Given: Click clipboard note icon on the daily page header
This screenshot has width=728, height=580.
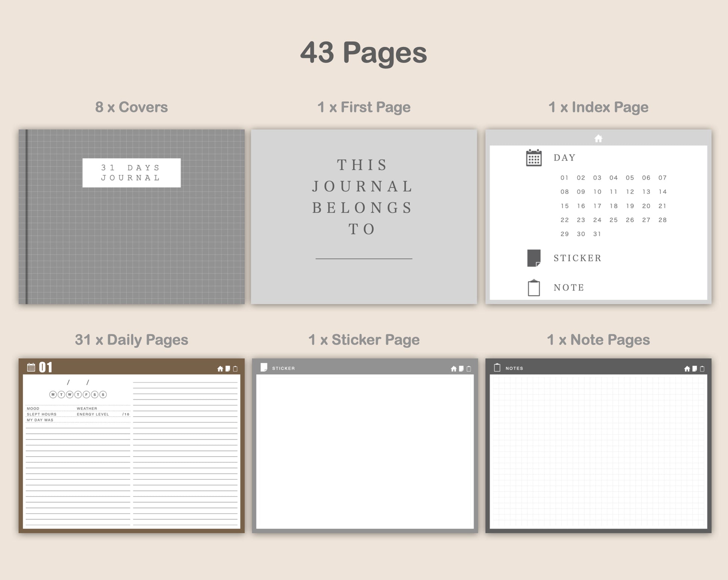Looking at the screenshot, I should (x=235, y=369).
